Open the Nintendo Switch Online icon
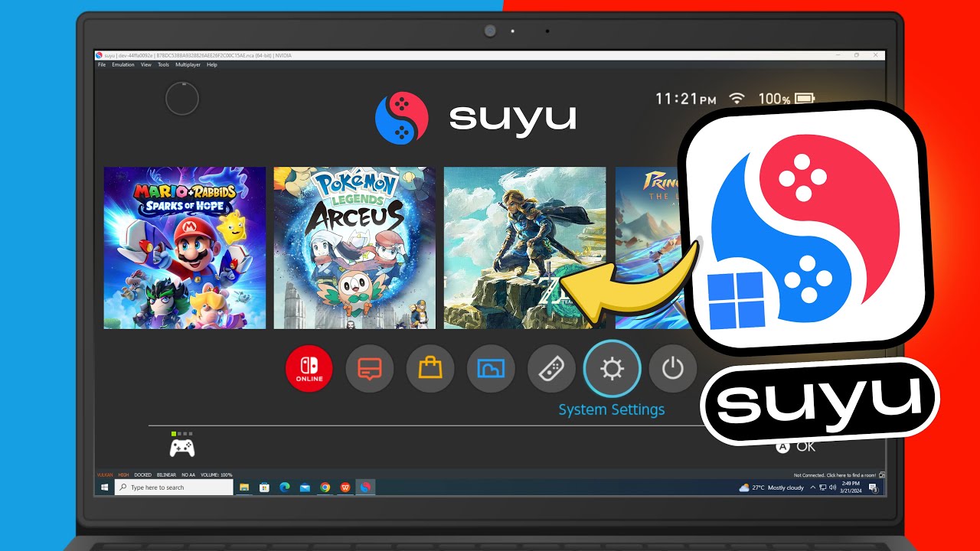 click(x=309, y=369)
